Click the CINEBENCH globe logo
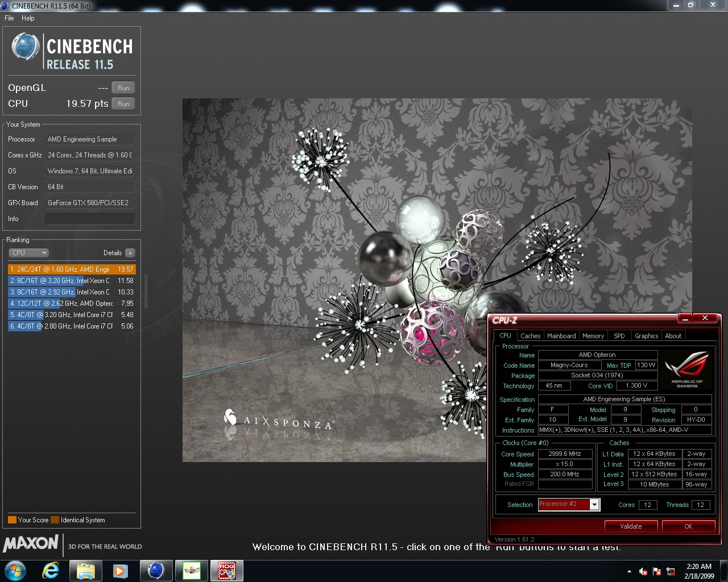This screenshot has width=728, height=582. pyautogui.click(x=25, y=47)
